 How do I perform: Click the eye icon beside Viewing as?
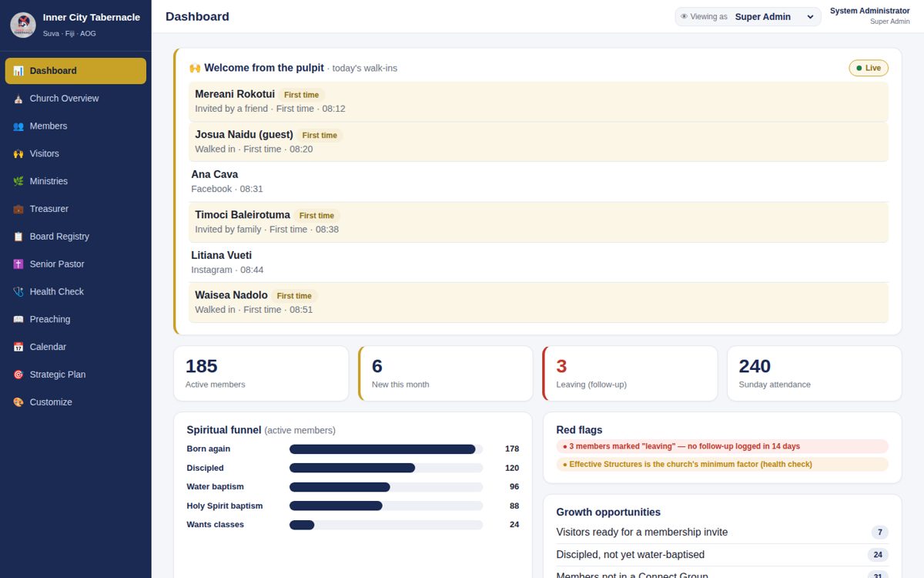pos(684,17)
